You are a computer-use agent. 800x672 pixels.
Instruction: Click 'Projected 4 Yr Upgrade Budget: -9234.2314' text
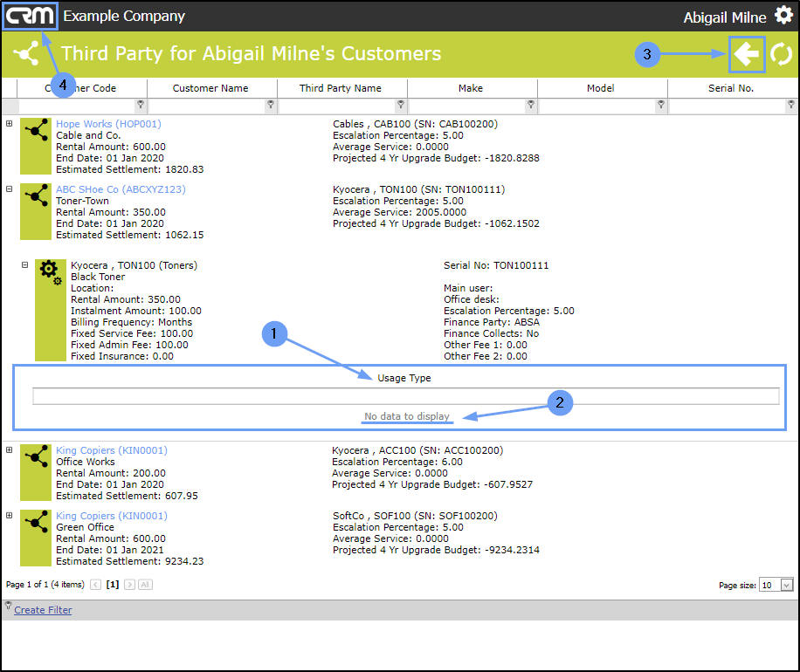(x=436, y=550)
